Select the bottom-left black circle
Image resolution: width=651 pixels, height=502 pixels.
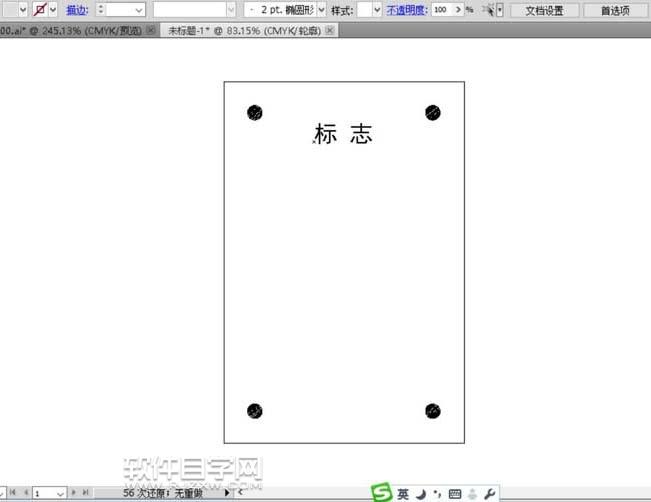tap(255, 411)
